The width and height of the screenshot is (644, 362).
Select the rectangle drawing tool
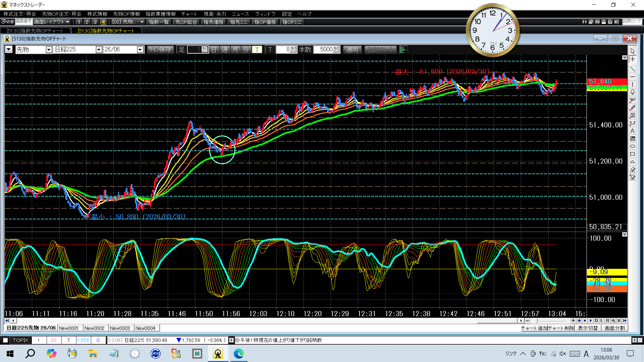pos(632,154)
